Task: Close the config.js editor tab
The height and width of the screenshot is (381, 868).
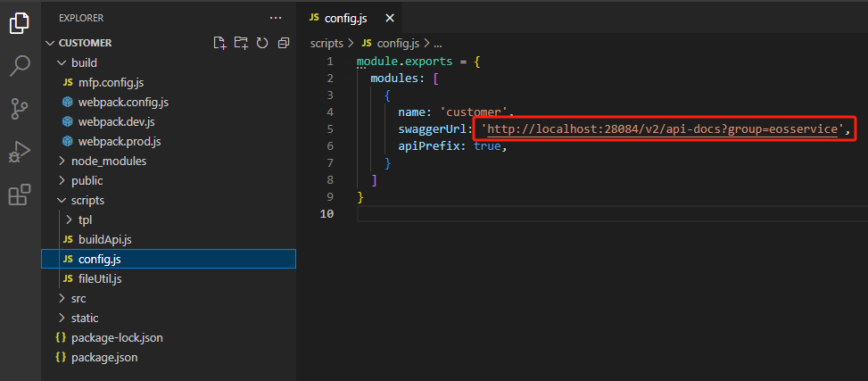Action: 388,18
